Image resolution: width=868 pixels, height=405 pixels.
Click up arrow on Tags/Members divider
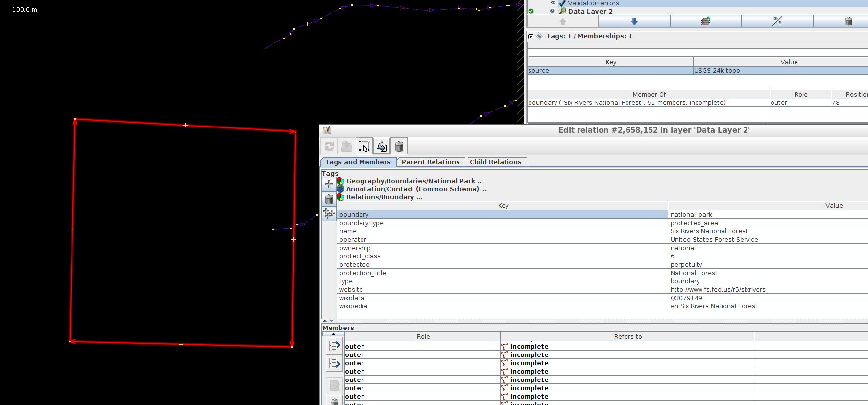(x=325, y=321)
